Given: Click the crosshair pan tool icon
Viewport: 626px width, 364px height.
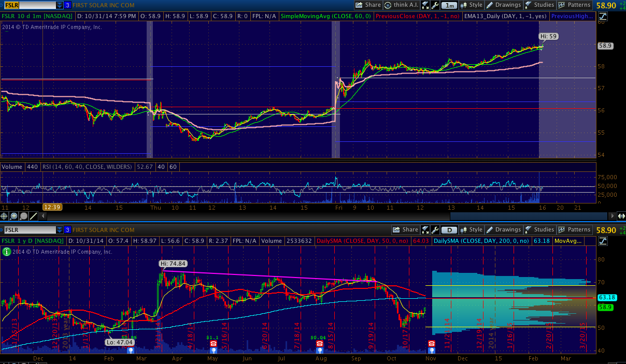Looking at the screenshot, I should tap(5, 216).
